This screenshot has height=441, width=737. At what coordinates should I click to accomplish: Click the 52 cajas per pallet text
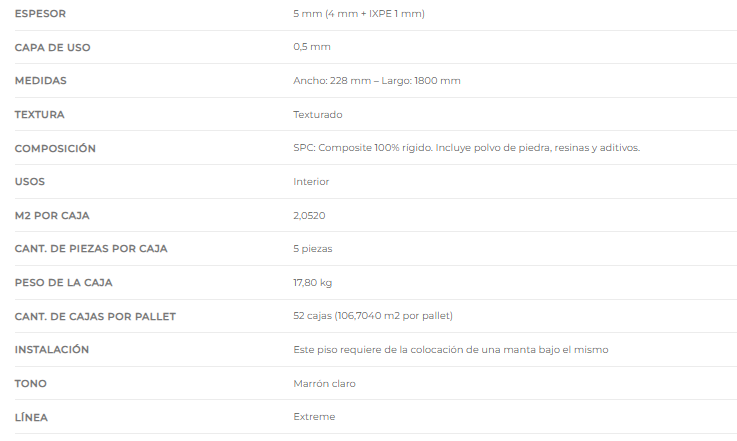point(373,316)
